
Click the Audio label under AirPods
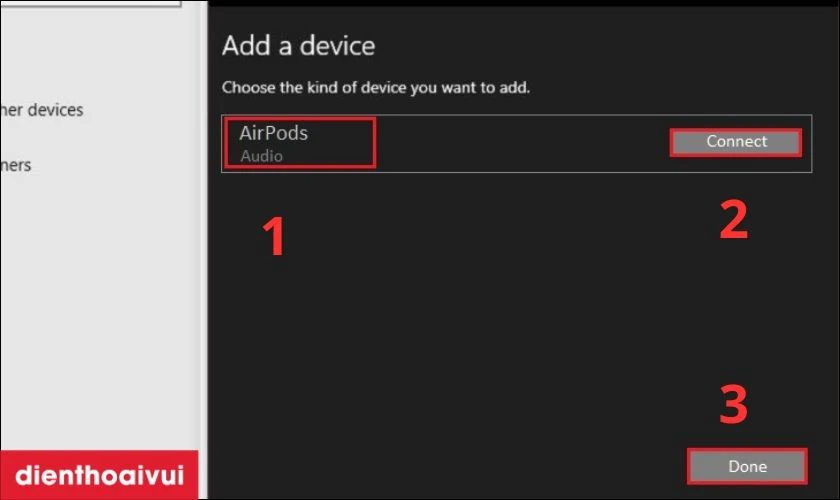pyautogui.click(x=261, y=156)
